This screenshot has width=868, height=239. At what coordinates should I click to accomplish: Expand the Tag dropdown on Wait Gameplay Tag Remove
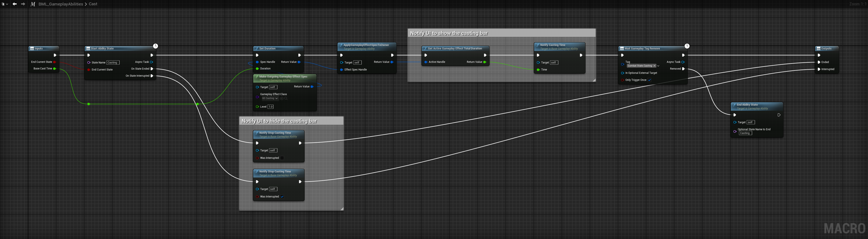tap(658, 66)
